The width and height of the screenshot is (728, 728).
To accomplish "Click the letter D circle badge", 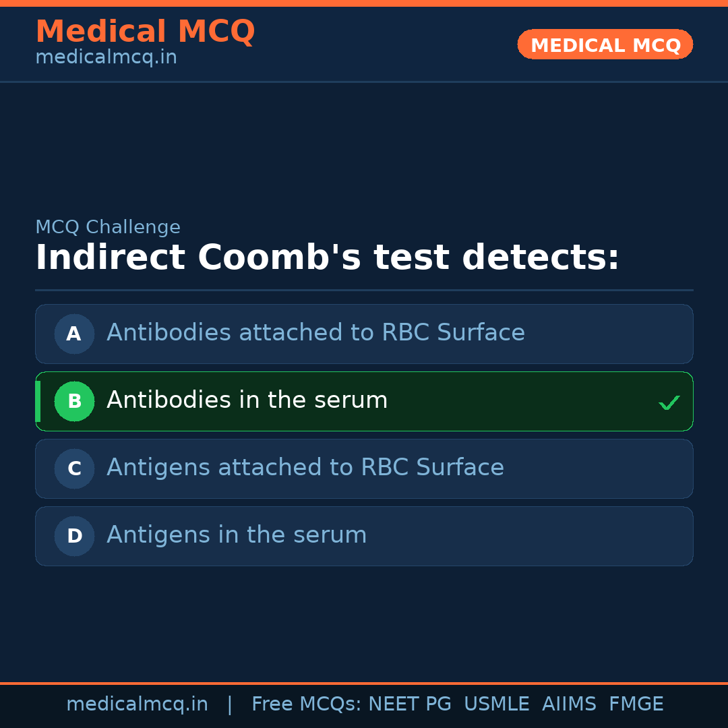I will (x=74, y=536).
